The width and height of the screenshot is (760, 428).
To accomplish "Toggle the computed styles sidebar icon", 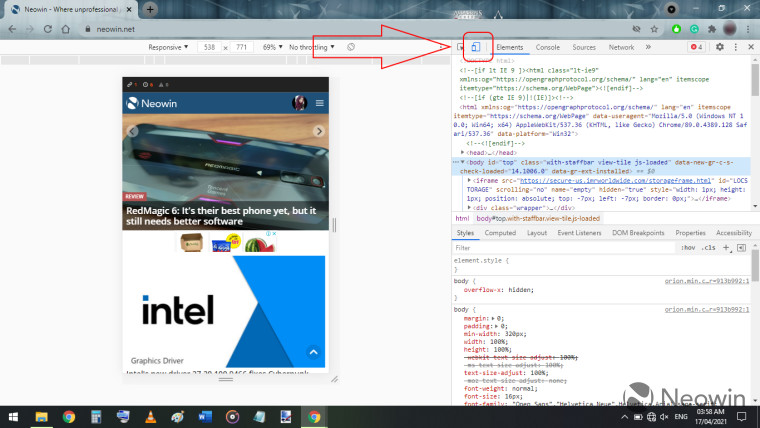I will tap(741, 248).
